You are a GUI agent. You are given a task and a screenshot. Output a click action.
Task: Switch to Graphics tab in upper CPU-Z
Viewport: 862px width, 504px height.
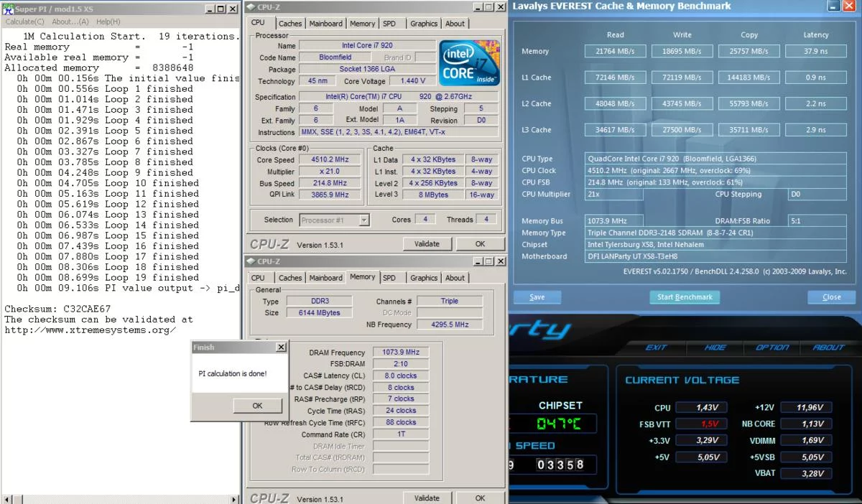coord(424,23)
